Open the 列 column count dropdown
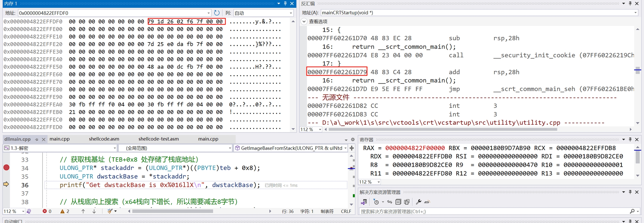The image size is (644, 223). [x=291, y=13]
